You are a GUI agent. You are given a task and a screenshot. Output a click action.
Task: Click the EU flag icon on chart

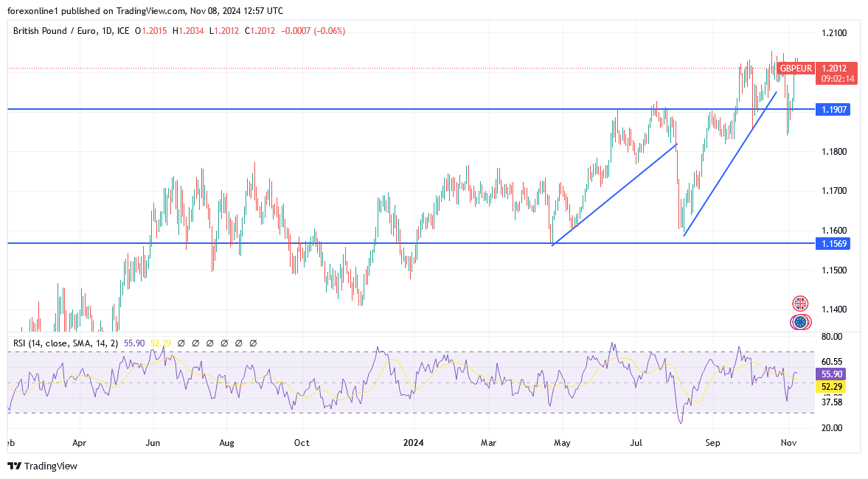800,322
